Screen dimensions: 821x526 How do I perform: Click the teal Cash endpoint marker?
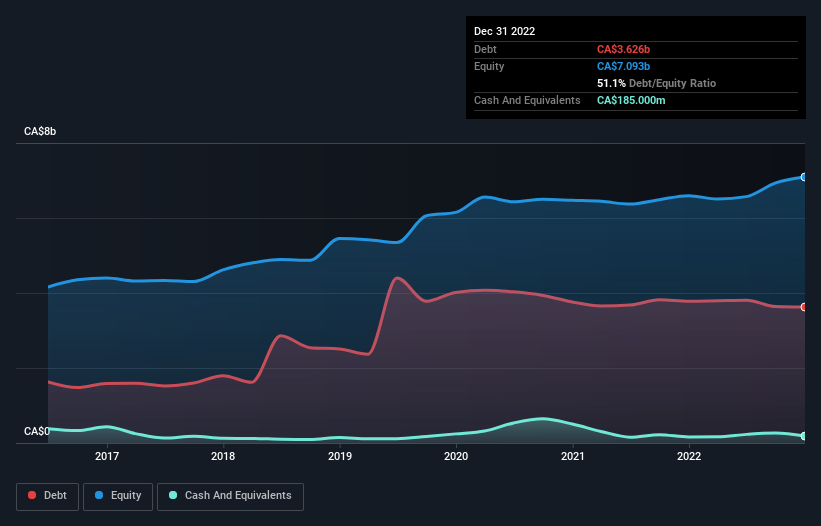coord(804,436)
